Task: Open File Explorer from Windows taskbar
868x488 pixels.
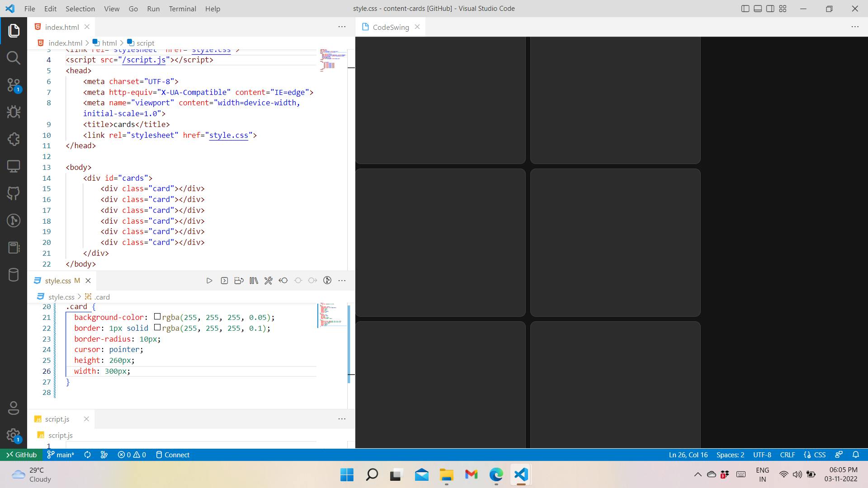Action: pos(446,474)
